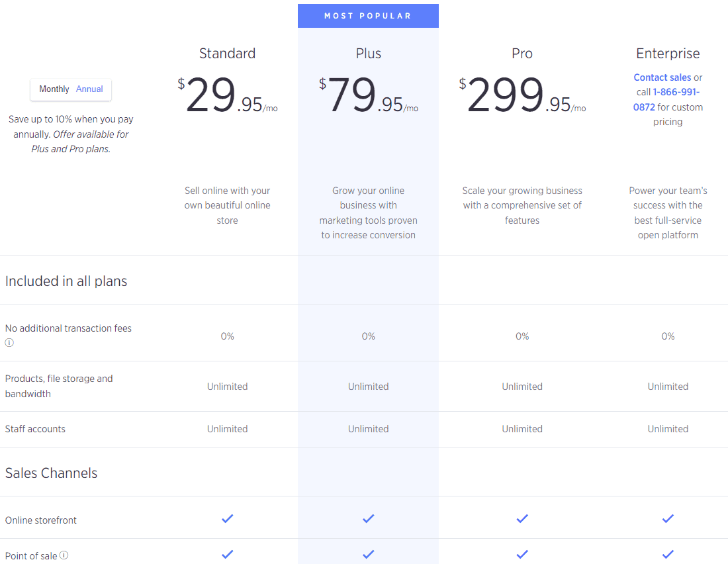Click Online storefront checkmark for Standard plan
This screenshot has height=564, width=728.
pos(227,519)
